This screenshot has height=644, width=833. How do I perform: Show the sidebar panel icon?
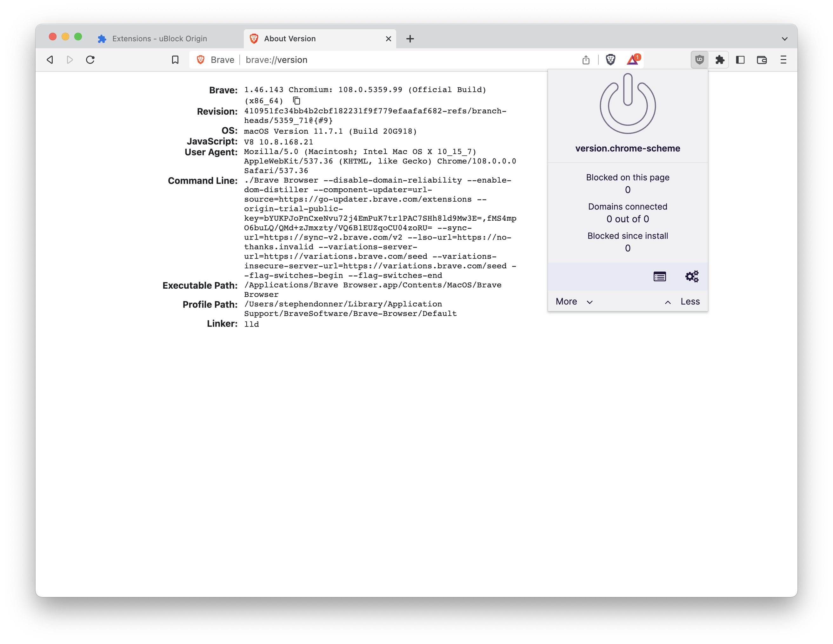coord(740,59)
